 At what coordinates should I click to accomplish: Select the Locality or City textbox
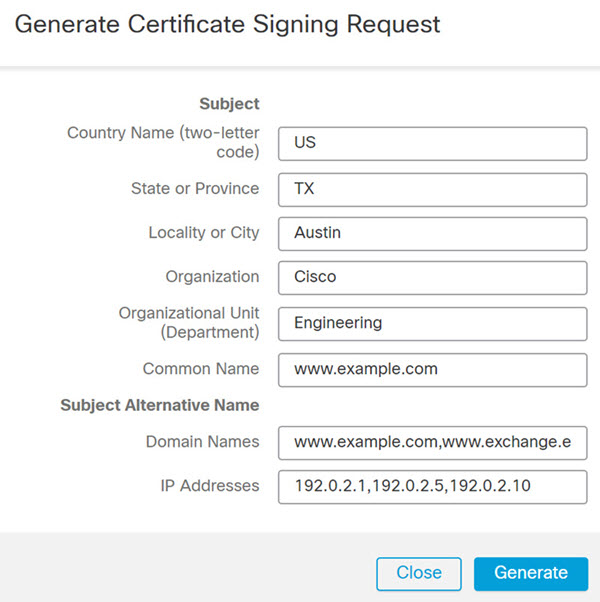pos(432,233)
